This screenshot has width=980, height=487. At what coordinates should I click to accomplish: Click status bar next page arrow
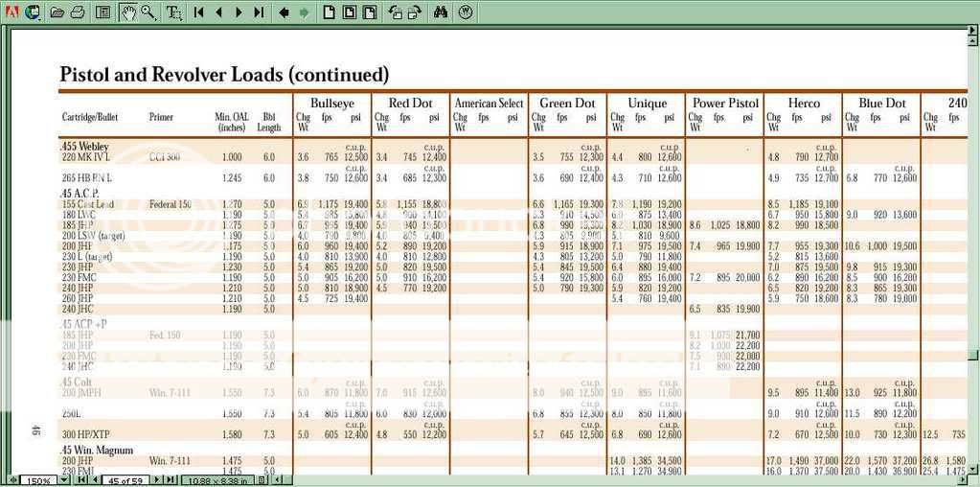(x=157, y=480)
